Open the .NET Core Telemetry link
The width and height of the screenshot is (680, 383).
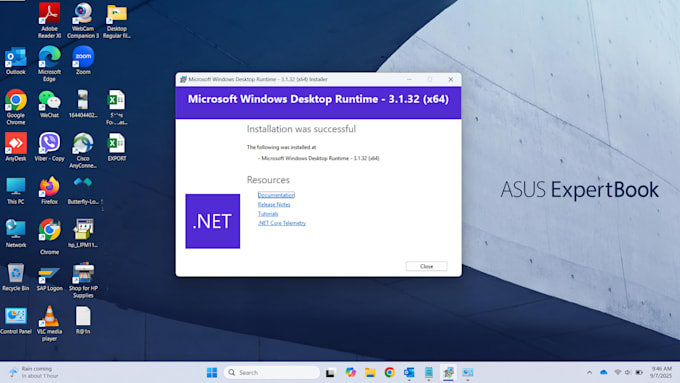[282, 223]
